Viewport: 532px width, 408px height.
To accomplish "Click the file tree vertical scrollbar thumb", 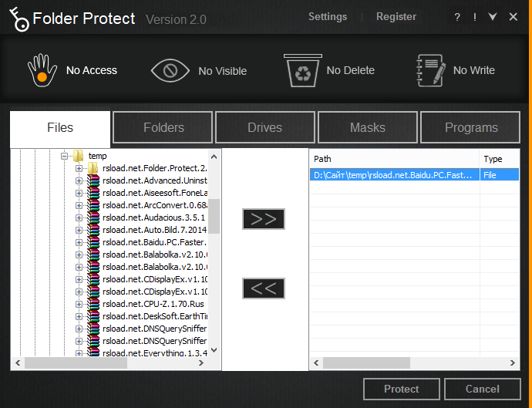I will click(214, 216).
